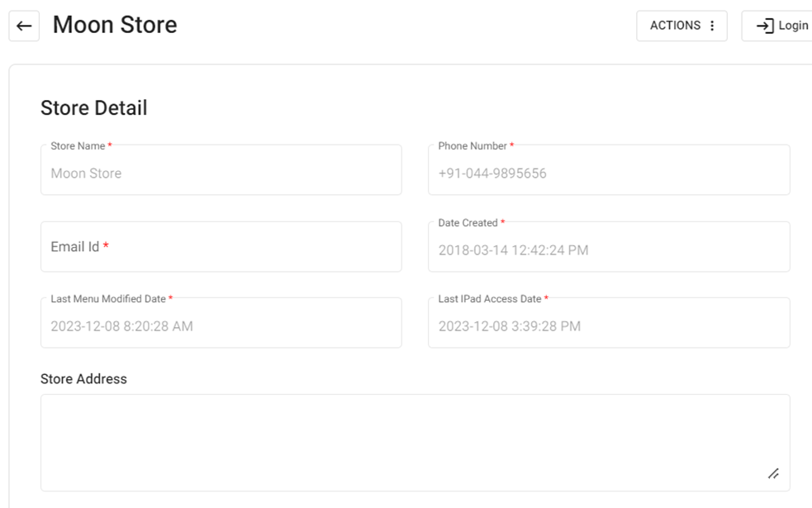812x508 pixels.
Task: Click the Last IPad Access Date field
Action: point(608,326)
